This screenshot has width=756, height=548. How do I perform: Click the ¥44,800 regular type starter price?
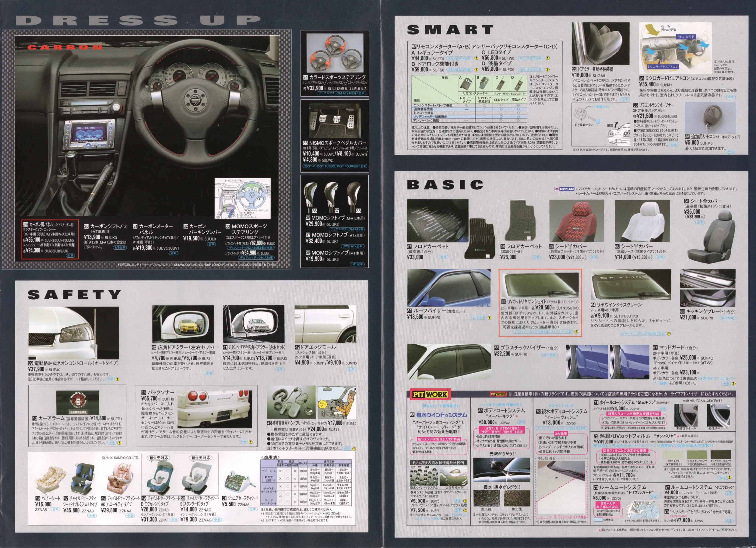point(420,58)
